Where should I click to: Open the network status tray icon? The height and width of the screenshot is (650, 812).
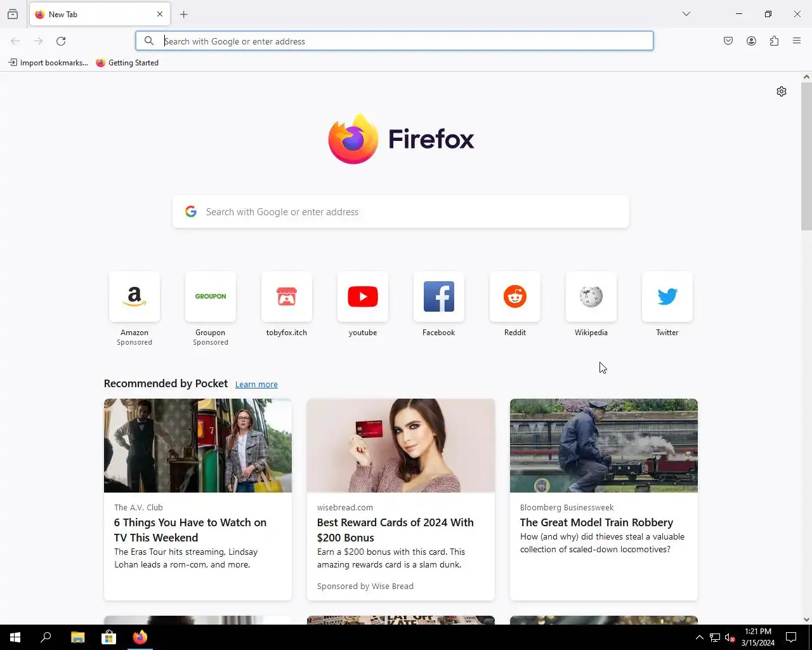[x=715, y=637]
